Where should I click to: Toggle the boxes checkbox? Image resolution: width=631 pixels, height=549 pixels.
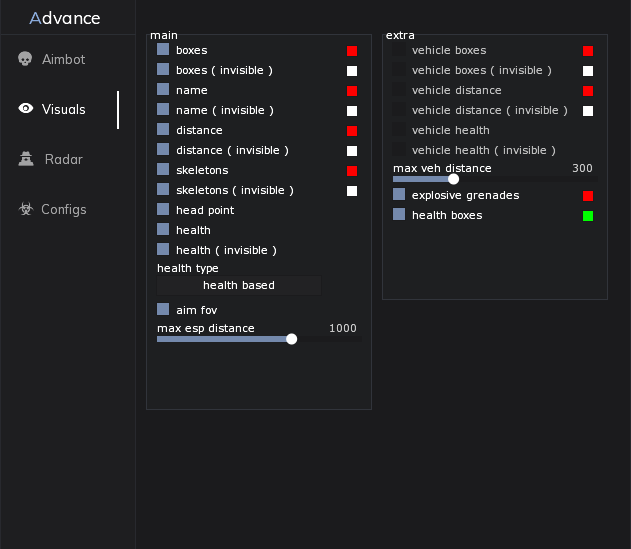pos(163,50)
